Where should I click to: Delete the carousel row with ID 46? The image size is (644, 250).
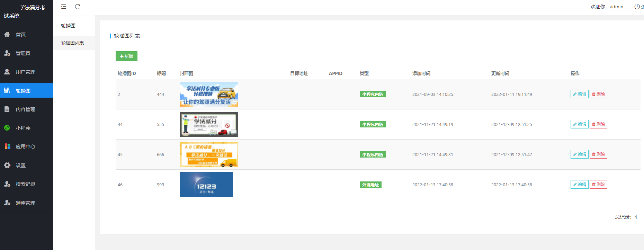tap(598, 185)
